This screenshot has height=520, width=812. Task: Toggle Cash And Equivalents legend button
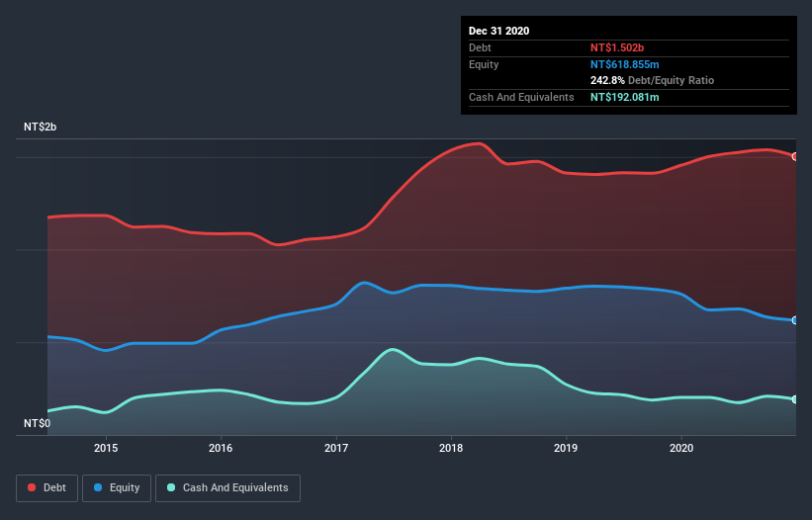click(227, 488)
